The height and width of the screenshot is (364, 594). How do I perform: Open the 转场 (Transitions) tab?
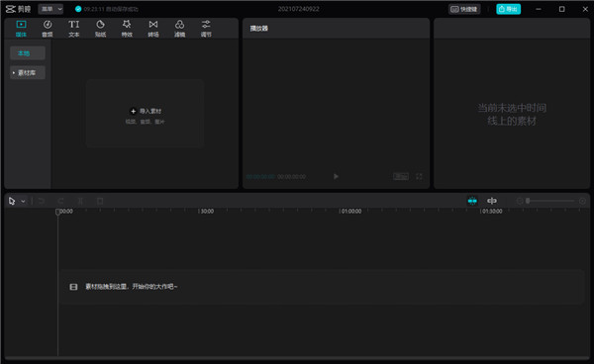pos(153,29)
